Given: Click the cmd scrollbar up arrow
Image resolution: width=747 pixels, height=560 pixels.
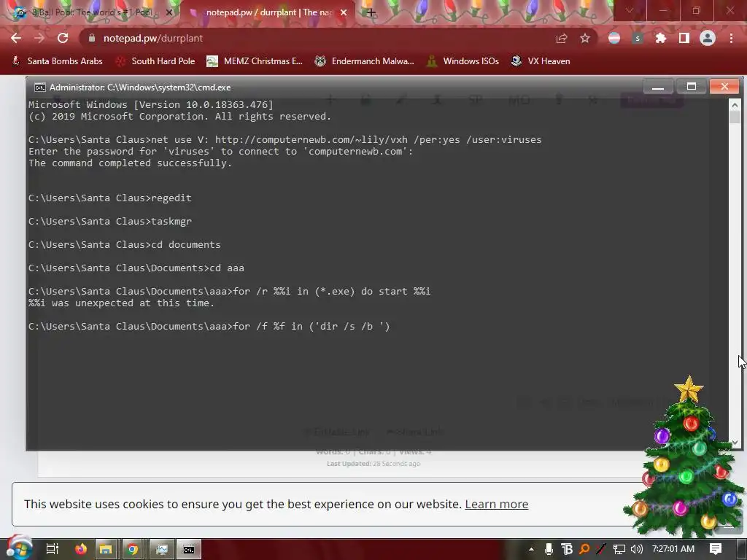Looking at the screenshot, I should click(735, 105).
